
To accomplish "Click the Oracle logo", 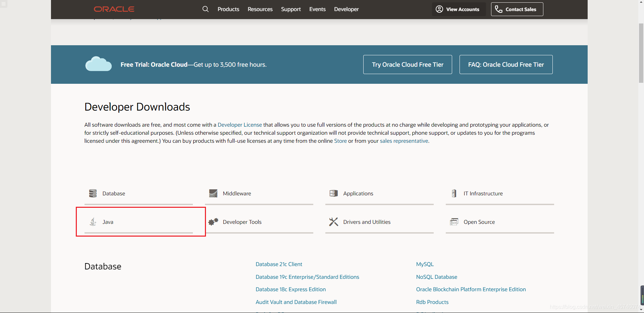I will pos(114,9).
